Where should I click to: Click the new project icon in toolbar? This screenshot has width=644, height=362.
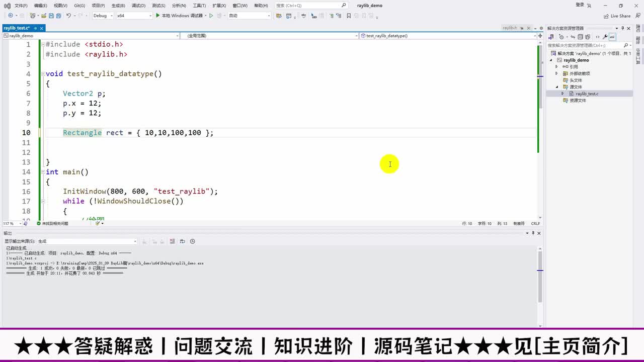pos(33,16)
